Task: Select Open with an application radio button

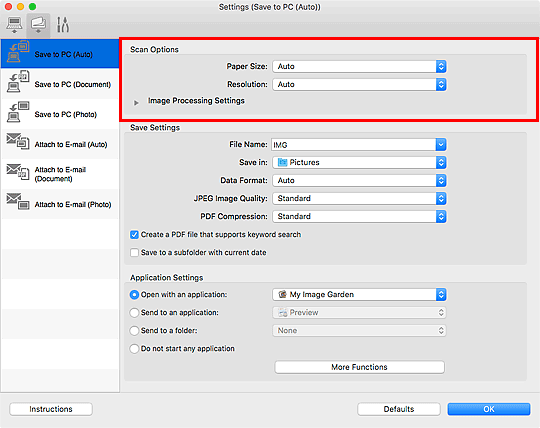Action: click(134, 295)
